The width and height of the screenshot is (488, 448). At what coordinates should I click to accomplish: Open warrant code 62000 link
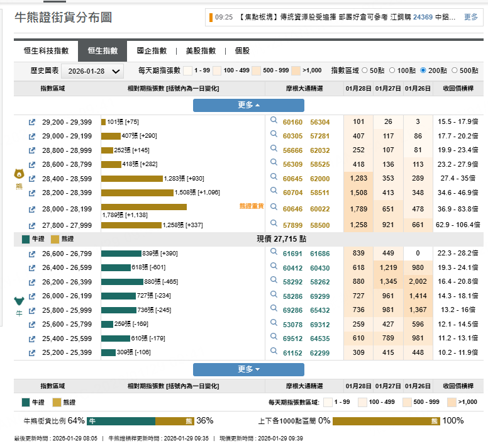coord(319,179)
